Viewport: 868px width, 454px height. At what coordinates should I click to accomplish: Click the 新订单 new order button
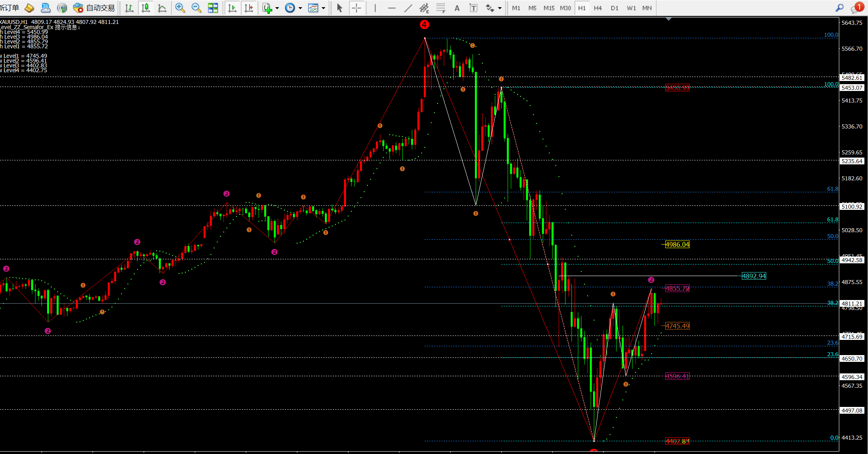(x=10, y=8)
